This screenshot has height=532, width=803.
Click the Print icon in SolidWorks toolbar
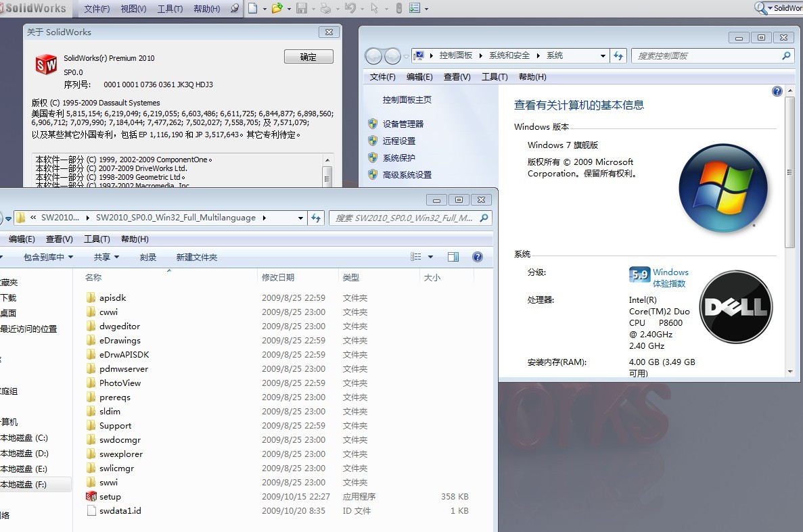coord(325,8)
